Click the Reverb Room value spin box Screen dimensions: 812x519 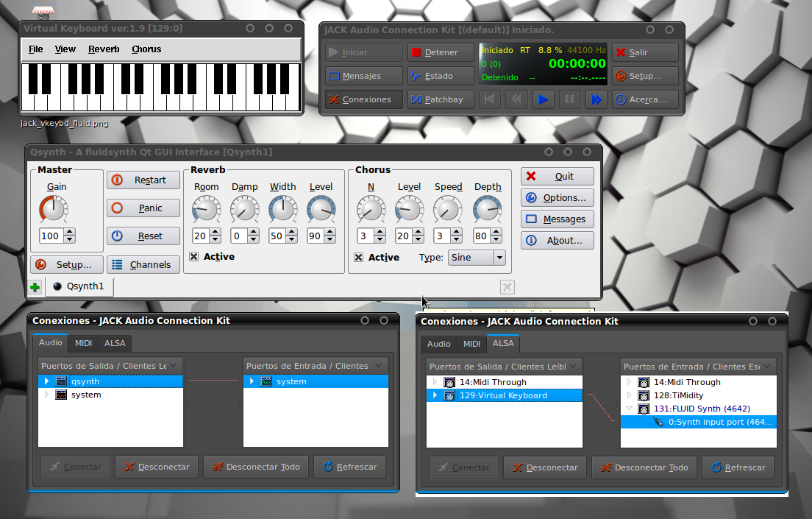point(201,236)
